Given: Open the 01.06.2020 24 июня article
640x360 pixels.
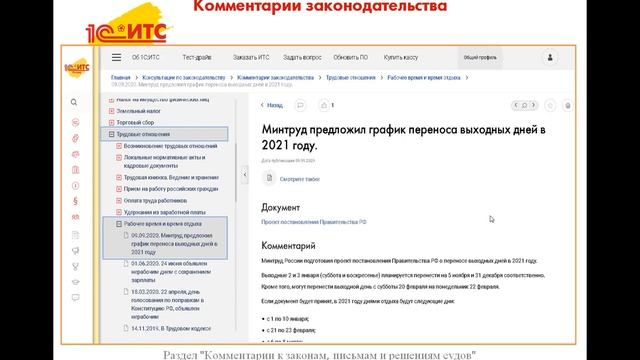Looking at the screenshot, I should 171,272.
